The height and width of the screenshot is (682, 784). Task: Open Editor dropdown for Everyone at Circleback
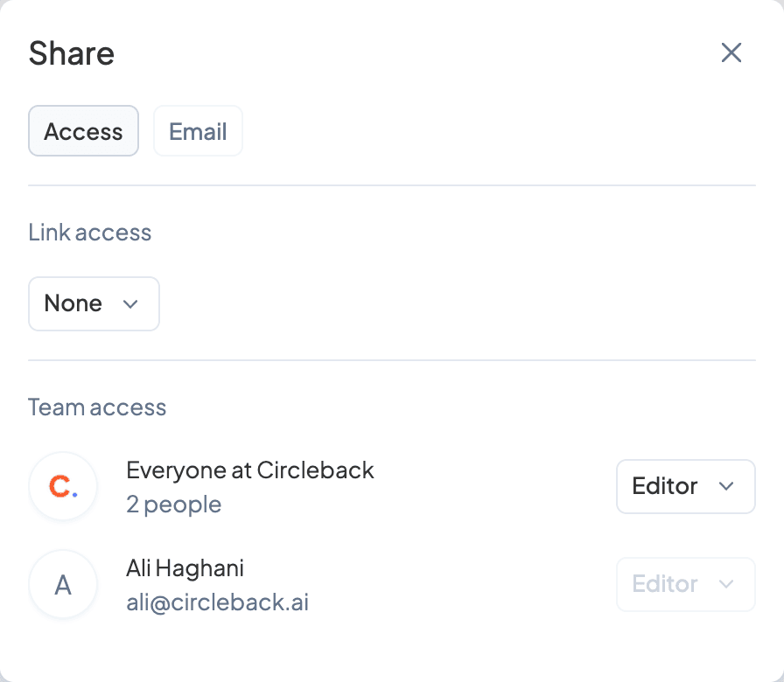(x=685, y=486)
